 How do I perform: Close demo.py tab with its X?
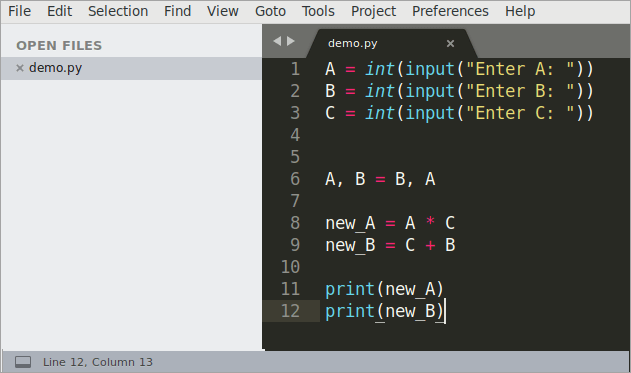pyautogui.click(x=450, y=43)
